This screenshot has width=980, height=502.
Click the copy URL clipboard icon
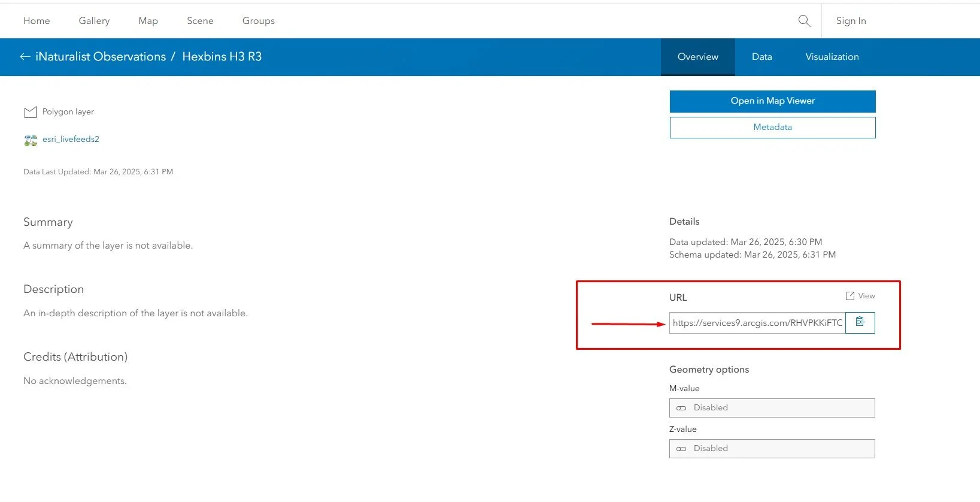pos(860,322)
